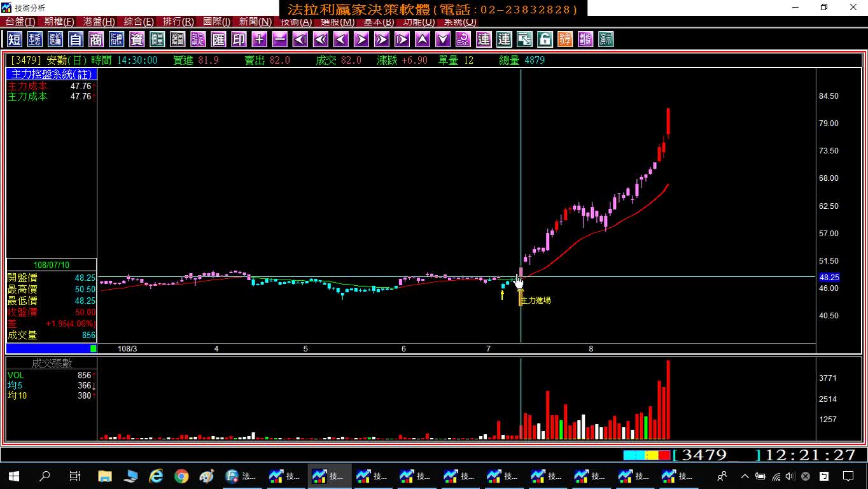The height and width of the screenshot is (489, 868).
Task: Click the 印 print toolbar icon
Action: coord(239,39)
